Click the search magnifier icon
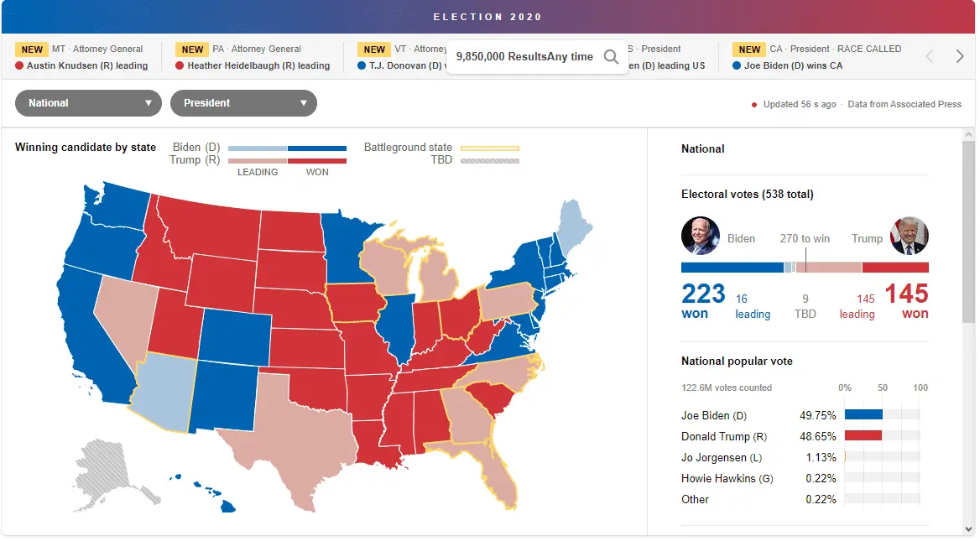The width and height of the screenshot is (980, 541). (612, 57)
